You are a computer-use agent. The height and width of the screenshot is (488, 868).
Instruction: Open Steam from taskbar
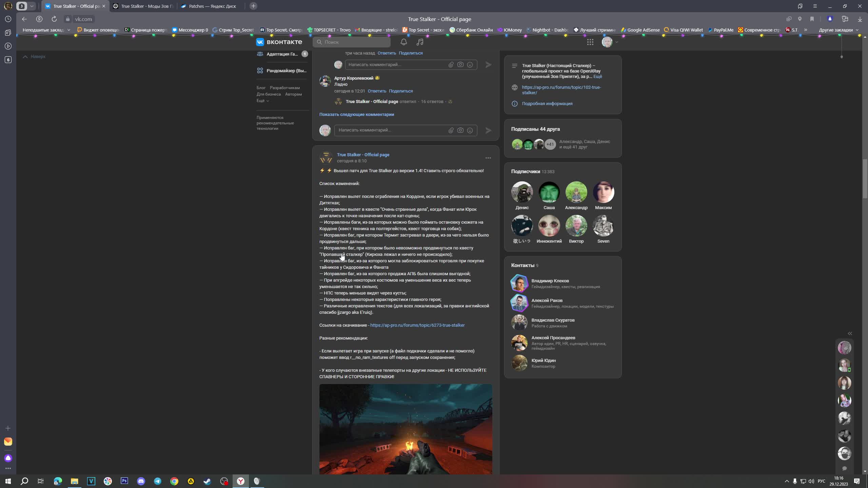207,481
